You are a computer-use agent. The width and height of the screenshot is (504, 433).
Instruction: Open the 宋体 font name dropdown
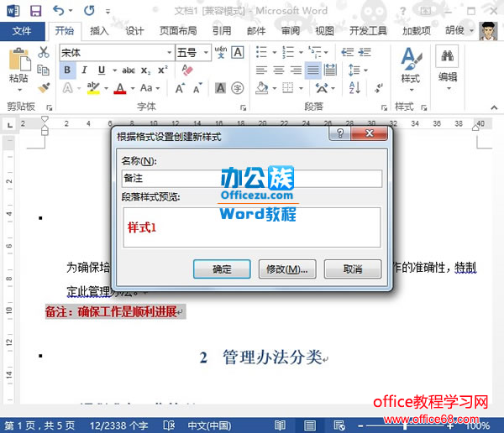coord(169,52)
